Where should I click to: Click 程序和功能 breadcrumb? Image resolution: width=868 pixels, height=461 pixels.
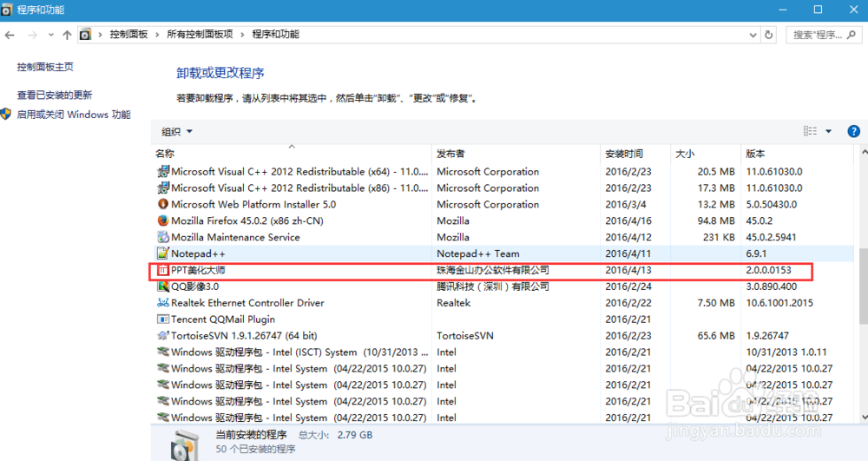[276, 35]
